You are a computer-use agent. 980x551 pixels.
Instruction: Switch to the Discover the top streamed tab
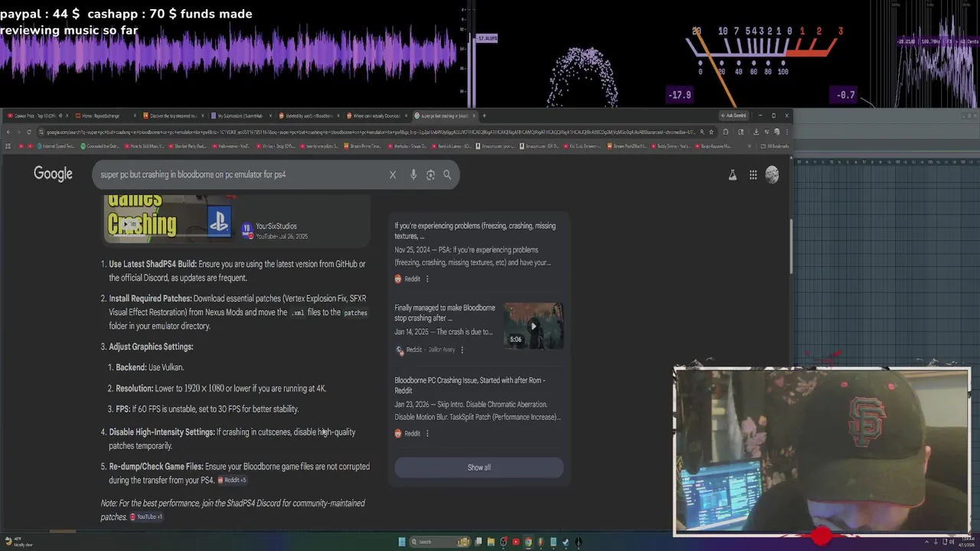coord(173,116)
